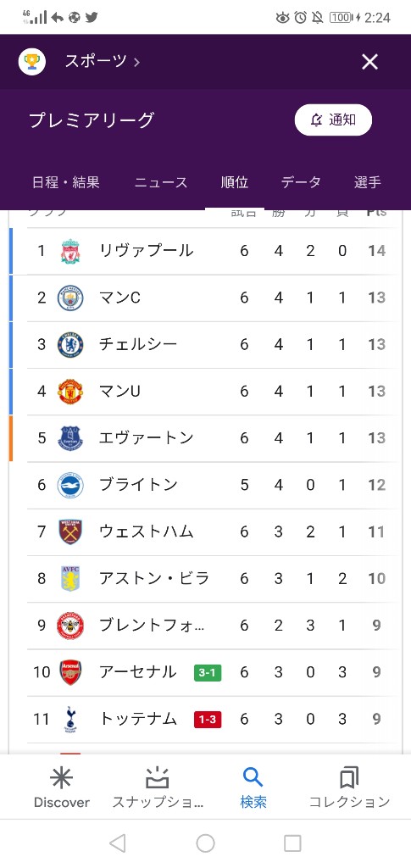The height and width of the screenshot is (868, 411).
Task: Switch to the ニュース tab
Action: click(x=161, y=182)
